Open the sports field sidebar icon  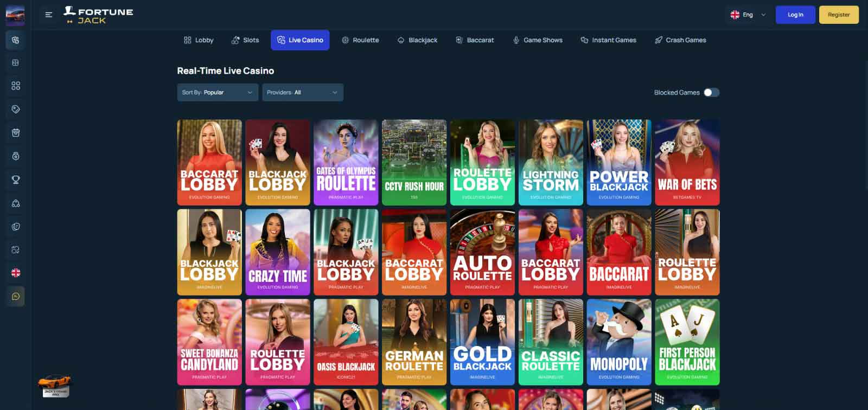tap(15, 63)
